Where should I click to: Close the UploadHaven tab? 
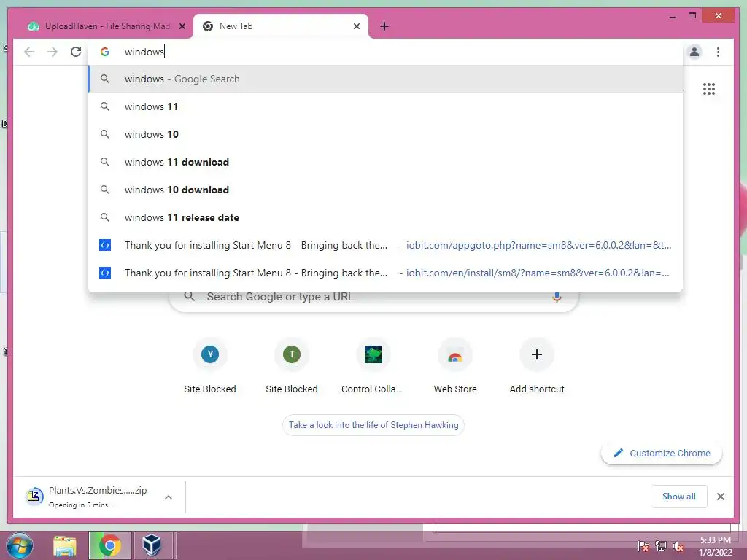click(182, 26)
